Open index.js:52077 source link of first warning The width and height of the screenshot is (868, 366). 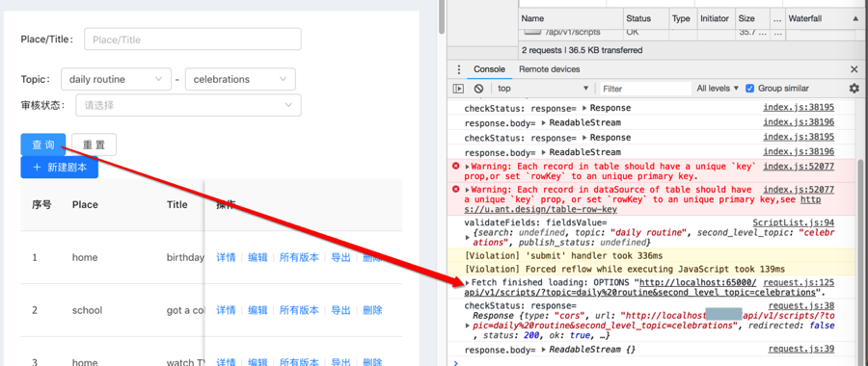[799, 166]
